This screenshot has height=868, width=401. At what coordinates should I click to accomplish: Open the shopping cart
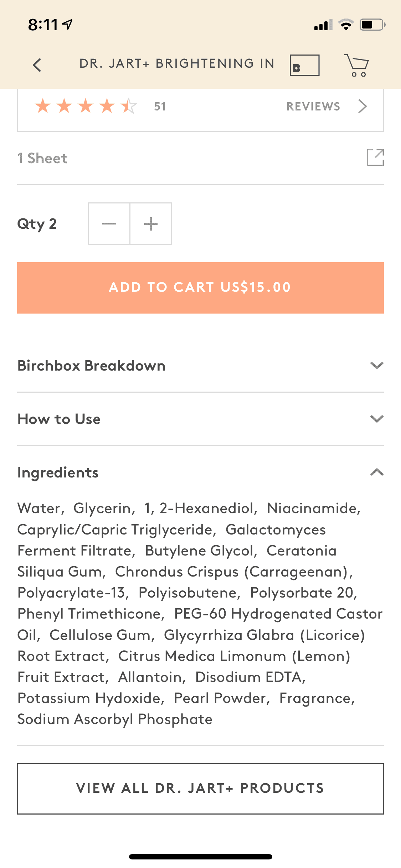click(357, 65)
